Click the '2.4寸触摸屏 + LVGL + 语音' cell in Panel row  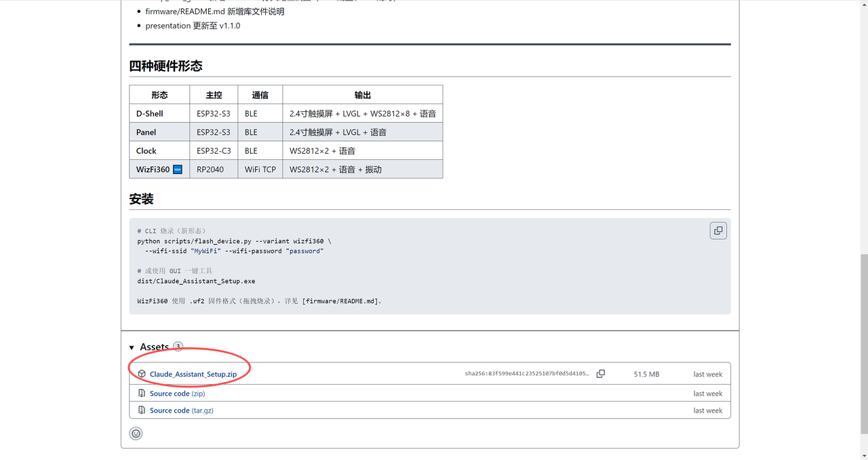pos(363,132)
